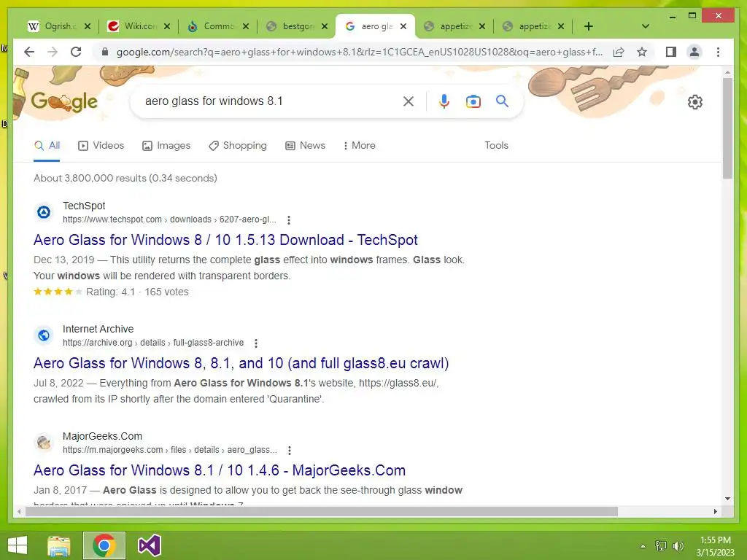This screenshot has width=747, height=560.
Task: Open more options for TechSpot result
Action: (x=289, y=220)
